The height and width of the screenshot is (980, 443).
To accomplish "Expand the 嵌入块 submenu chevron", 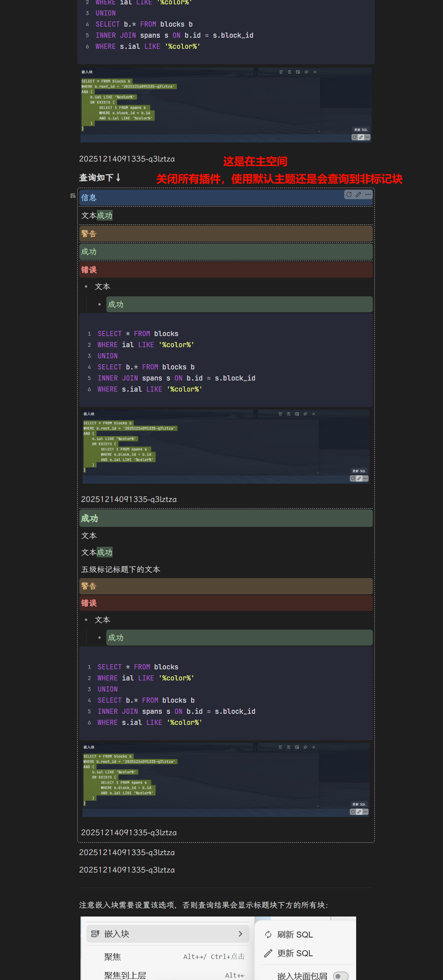I will pyautogui.click(x=240, y=934).
